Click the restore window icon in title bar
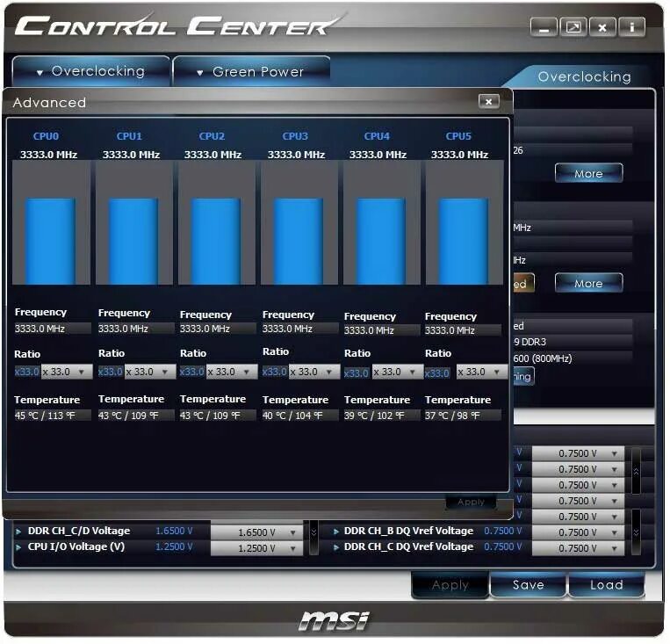The image size is (670, 644). click(573, 28)
